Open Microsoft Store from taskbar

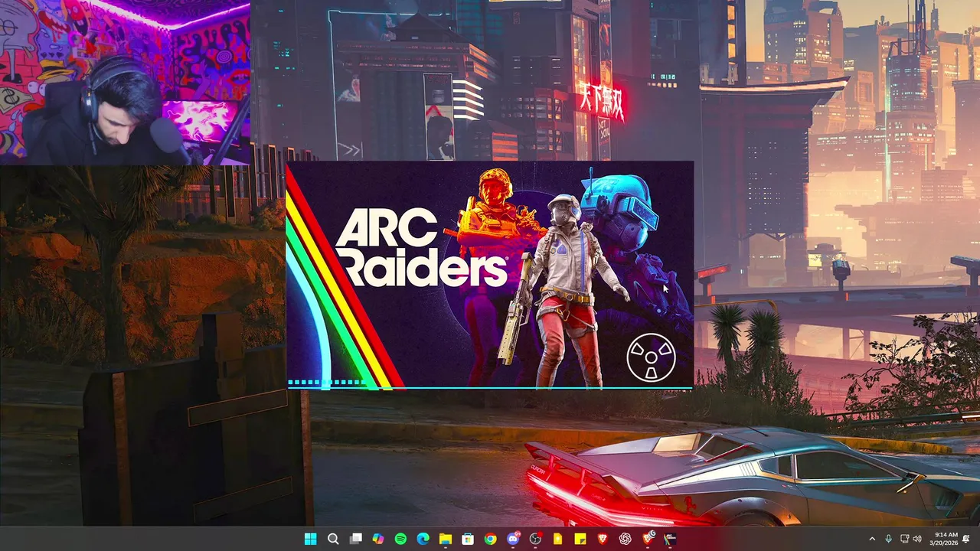click(x=468, y=539)
